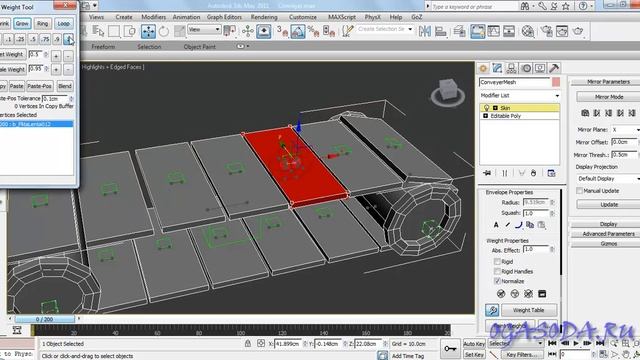Toggle the Set Key button

tap(474, 355)
